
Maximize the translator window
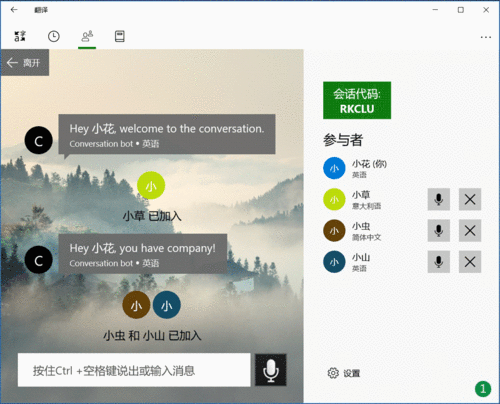click(461, 10)
